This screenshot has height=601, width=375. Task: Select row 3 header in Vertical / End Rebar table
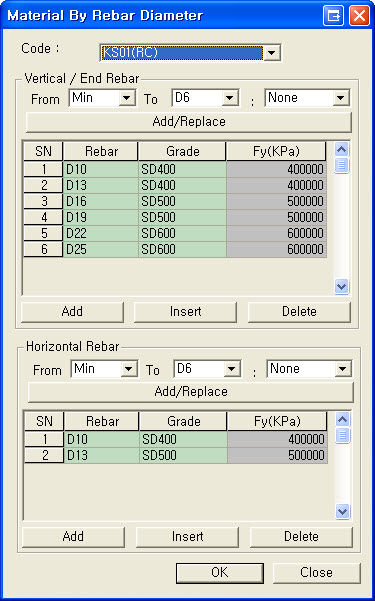click(43, 201)
